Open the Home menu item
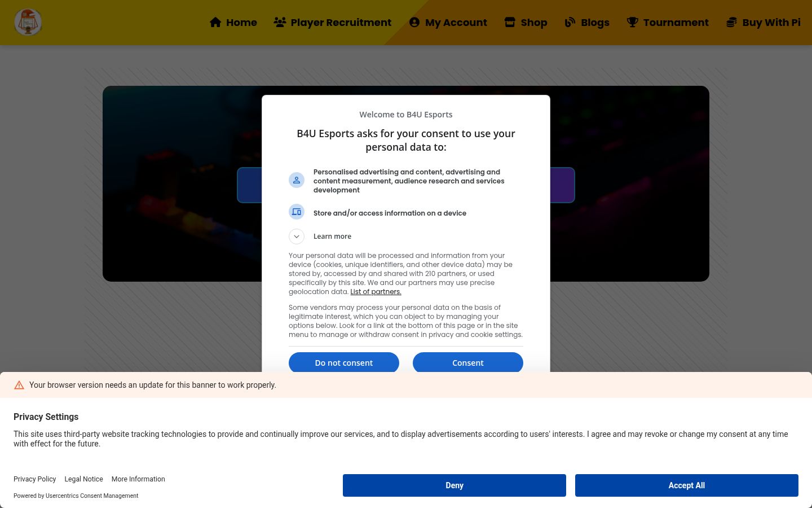The height and width of the screenshot is (508, 812). [233, 23]
